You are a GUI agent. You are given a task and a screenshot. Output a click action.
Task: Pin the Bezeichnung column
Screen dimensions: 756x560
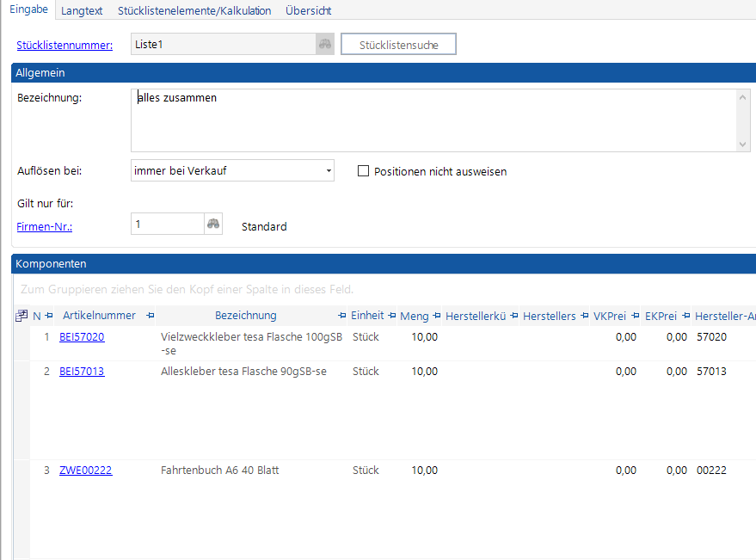click(x=341, y=316)
